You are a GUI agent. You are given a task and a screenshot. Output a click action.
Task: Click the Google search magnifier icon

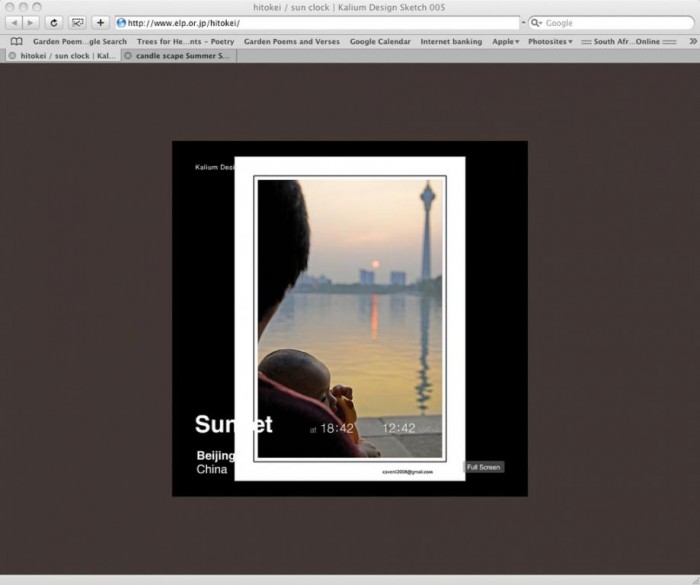[x=537, y=22]
